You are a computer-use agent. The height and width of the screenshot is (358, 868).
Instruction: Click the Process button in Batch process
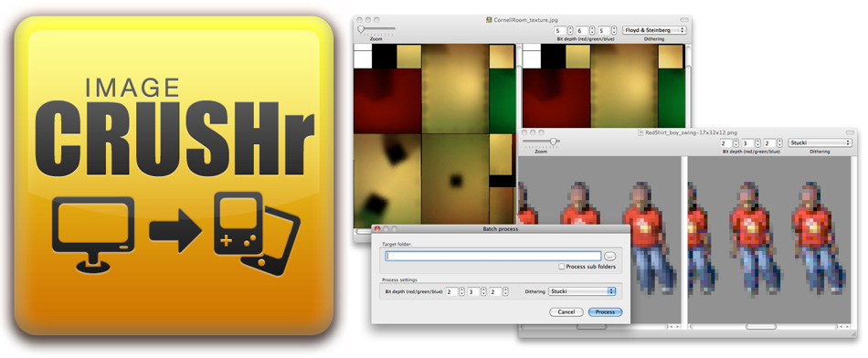[605, 312]
